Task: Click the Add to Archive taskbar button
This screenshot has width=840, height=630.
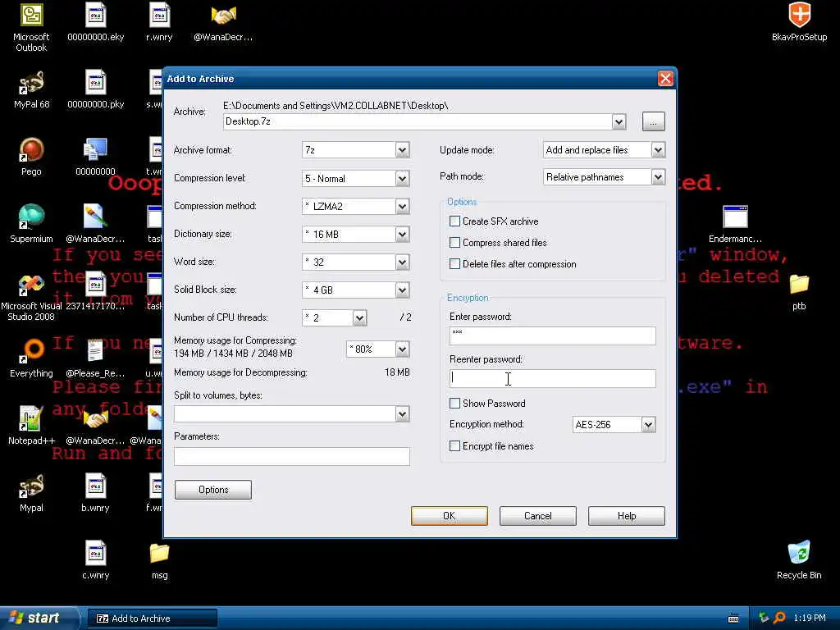Action: [152, 619]
